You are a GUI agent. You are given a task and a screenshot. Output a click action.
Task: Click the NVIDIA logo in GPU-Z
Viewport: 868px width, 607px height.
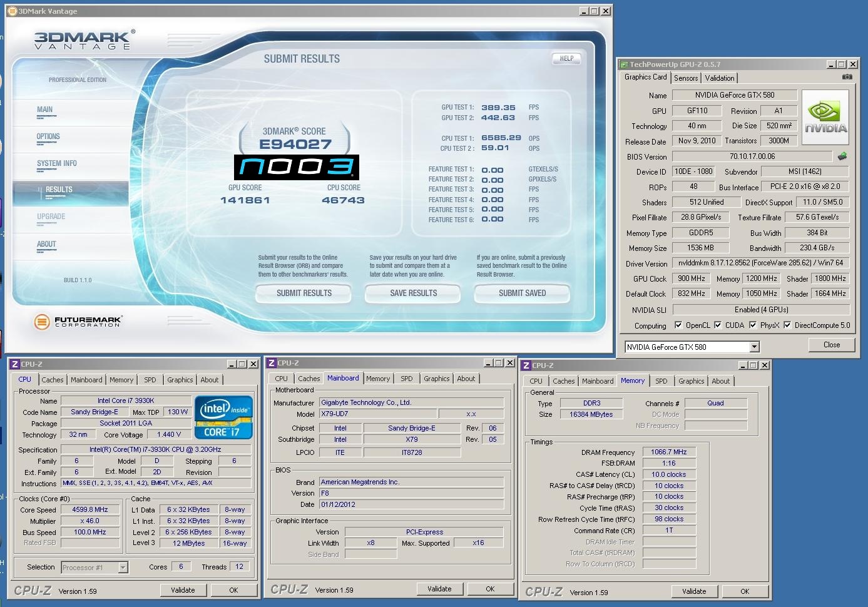click(x=825, y=118)
